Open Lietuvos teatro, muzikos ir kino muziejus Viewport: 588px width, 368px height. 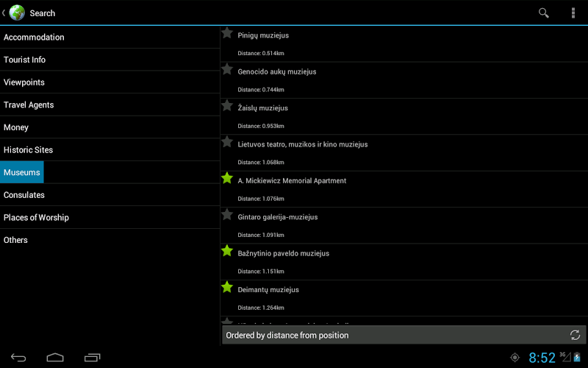(x=303, y=144)
